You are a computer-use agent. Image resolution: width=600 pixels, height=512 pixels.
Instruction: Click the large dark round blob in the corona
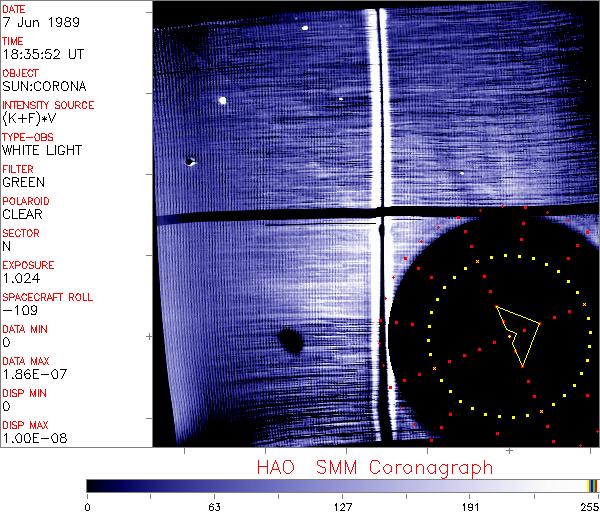pyautogui.click(x=290, y=342)
